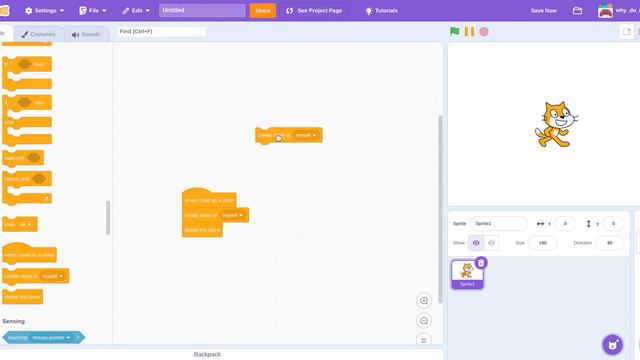Edit the Untitled project title field
This screenshot has height=360, width=640.
click(202, 10)
